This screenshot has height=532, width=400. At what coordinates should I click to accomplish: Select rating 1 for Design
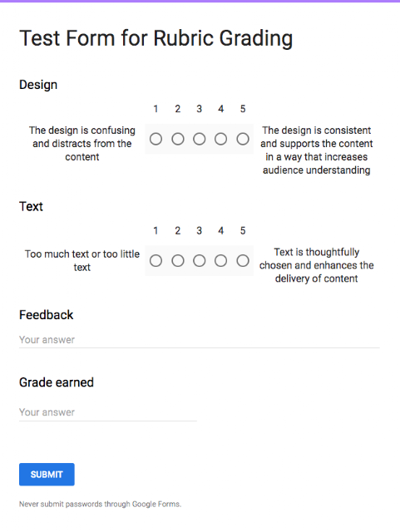coord(156,139)
